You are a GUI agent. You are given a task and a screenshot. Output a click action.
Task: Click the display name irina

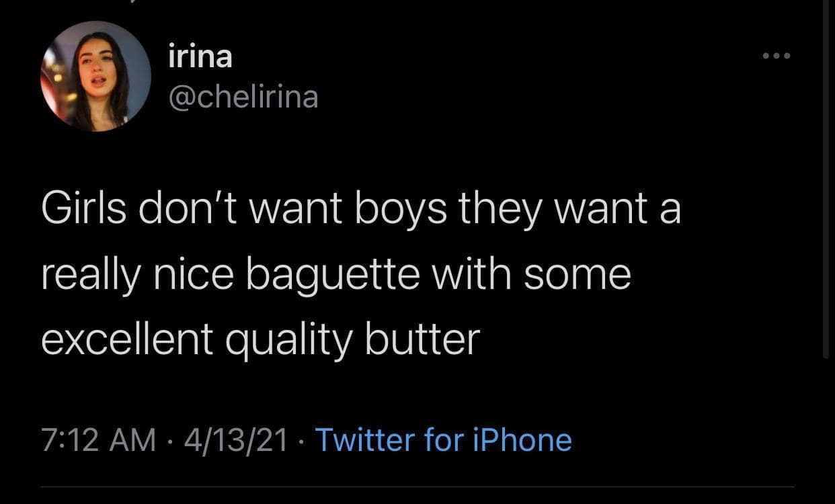pyautogui.click(x=200, y=56)
